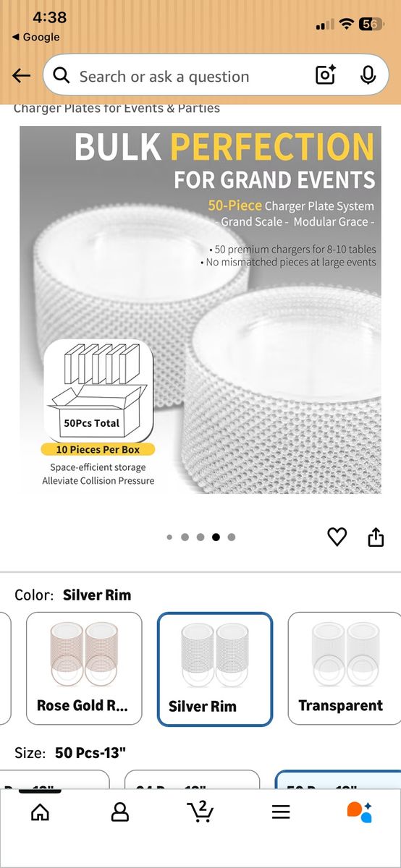Open the Bulk Perfection product image
The width and height of the screenshot is (401, 868).
[x=200, y=310]
